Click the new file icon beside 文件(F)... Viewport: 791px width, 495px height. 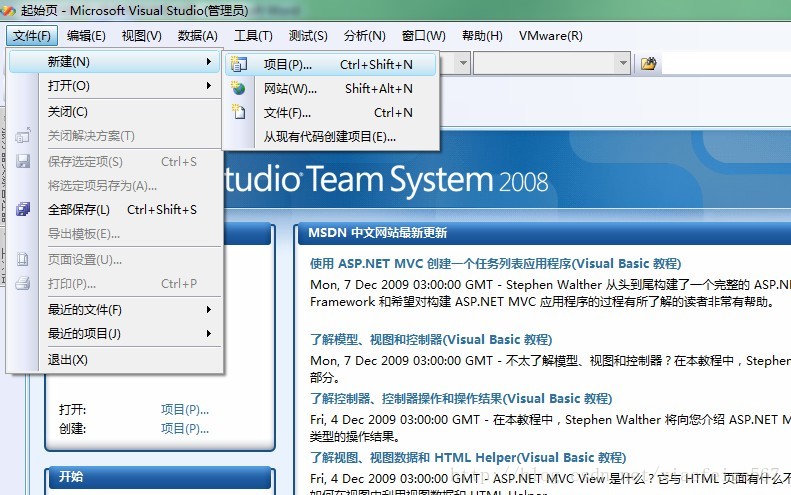[238, 112]
